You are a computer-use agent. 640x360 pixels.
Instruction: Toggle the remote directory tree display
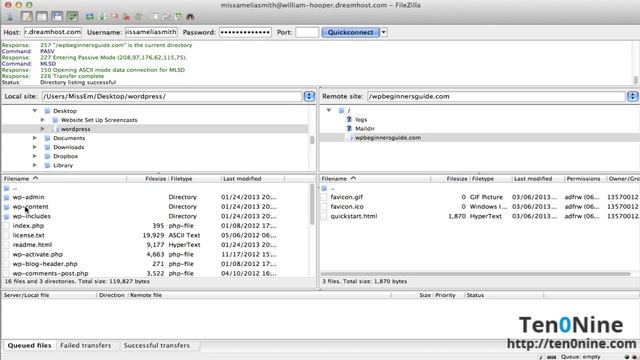tap(57, 17)
